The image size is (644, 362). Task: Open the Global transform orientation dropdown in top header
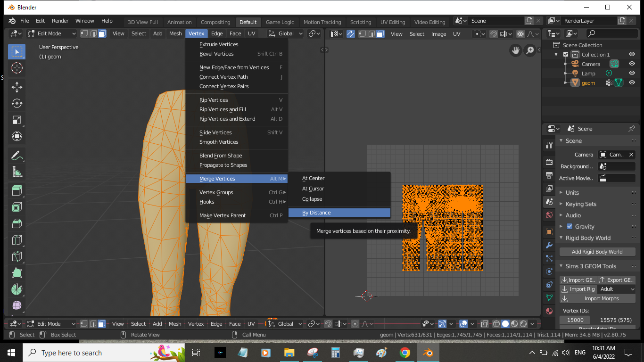tap(285, 33)
